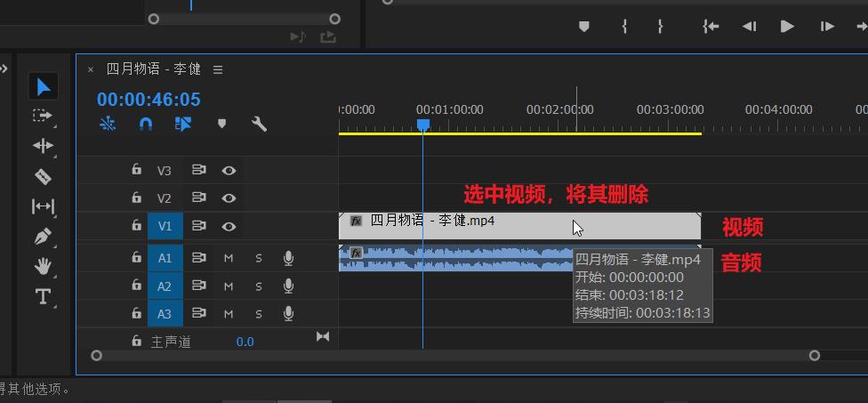Screen dimensions: 868x403
Task: Select the Razor tool
Action: tap(43, 176)
